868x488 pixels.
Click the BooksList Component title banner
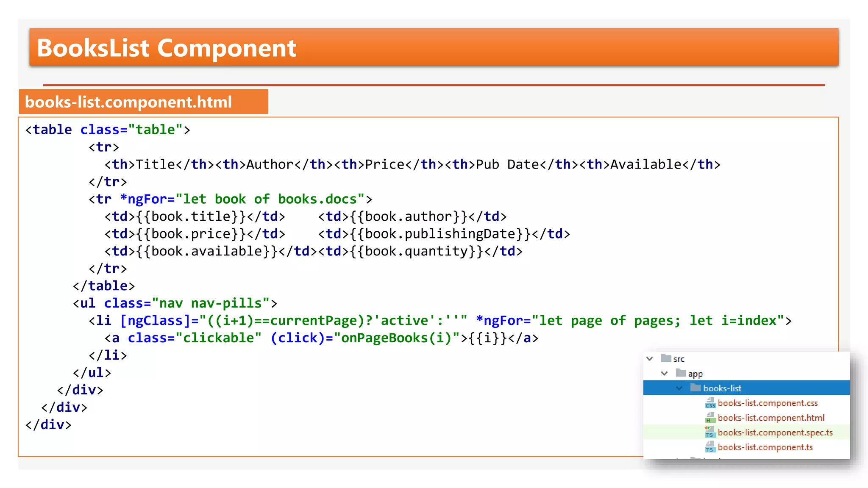click(x=434, y=47)
